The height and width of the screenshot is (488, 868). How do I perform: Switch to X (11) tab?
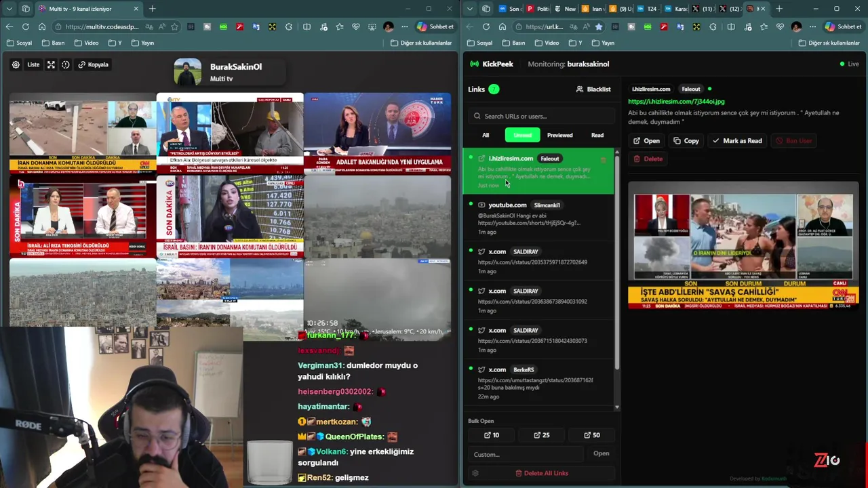pyautogui.click(x=702, y=9)
